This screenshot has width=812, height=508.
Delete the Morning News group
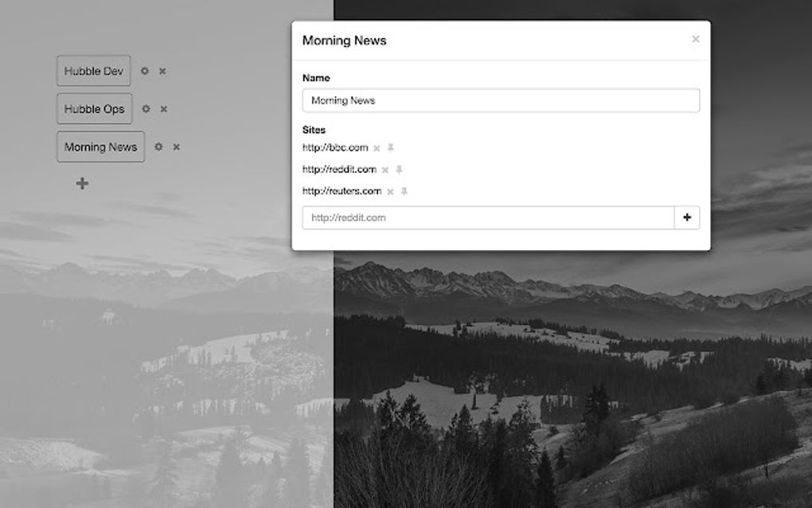176,147
